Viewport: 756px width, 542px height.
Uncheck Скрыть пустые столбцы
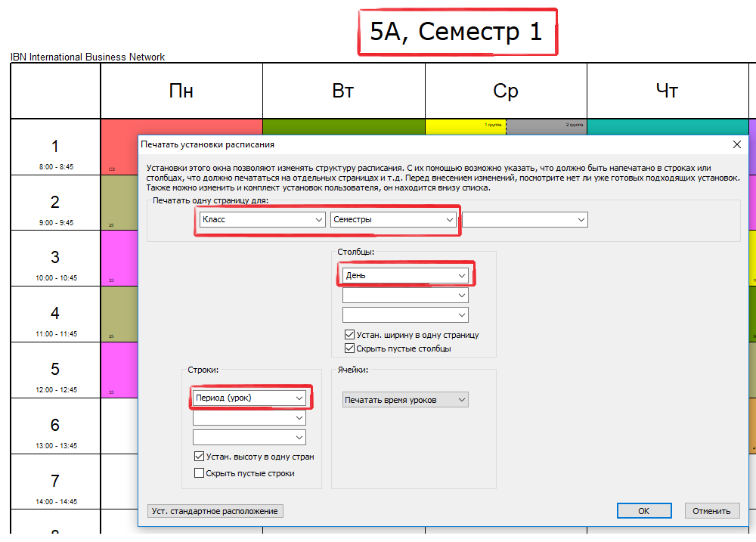pos(349,348)
